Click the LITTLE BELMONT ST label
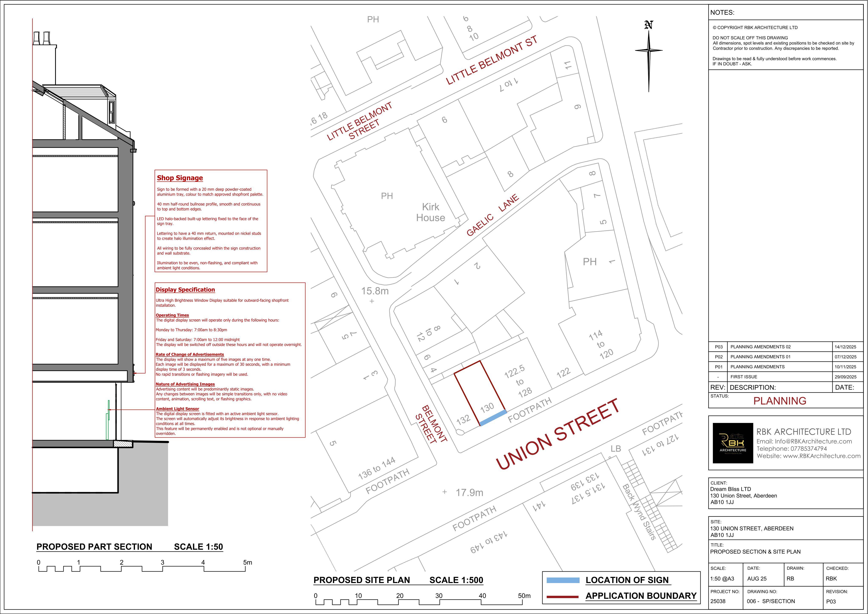 (x=491, y=60)
